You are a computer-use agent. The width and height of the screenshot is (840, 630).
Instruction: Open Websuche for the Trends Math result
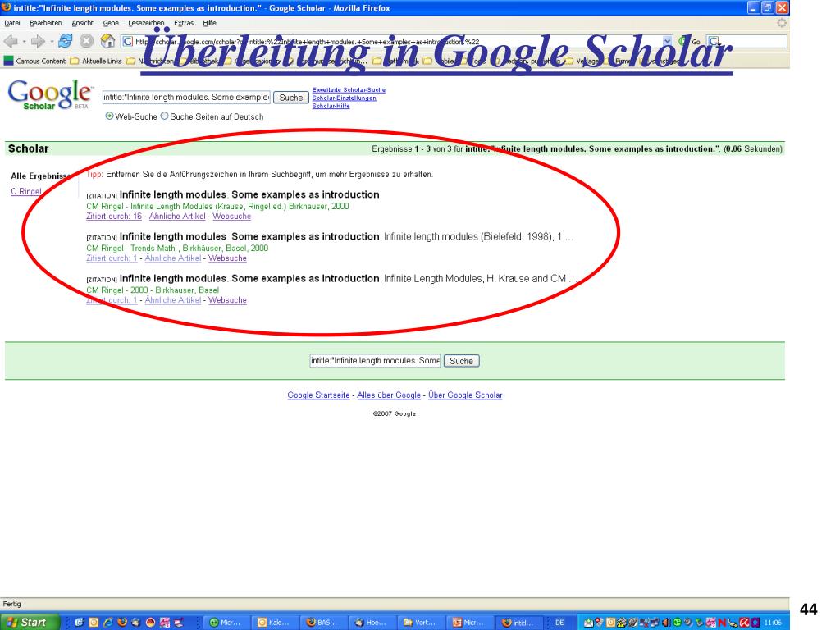227,258
